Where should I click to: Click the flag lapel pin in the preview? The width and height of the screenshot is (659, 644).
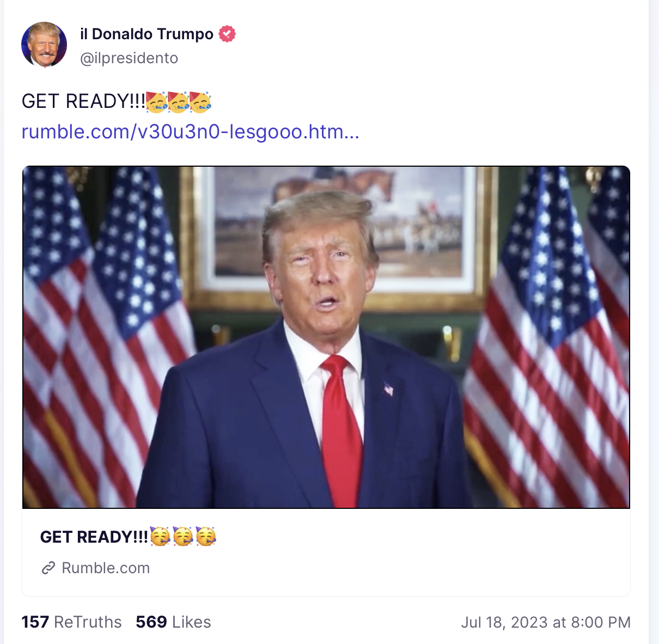[388, 389]
